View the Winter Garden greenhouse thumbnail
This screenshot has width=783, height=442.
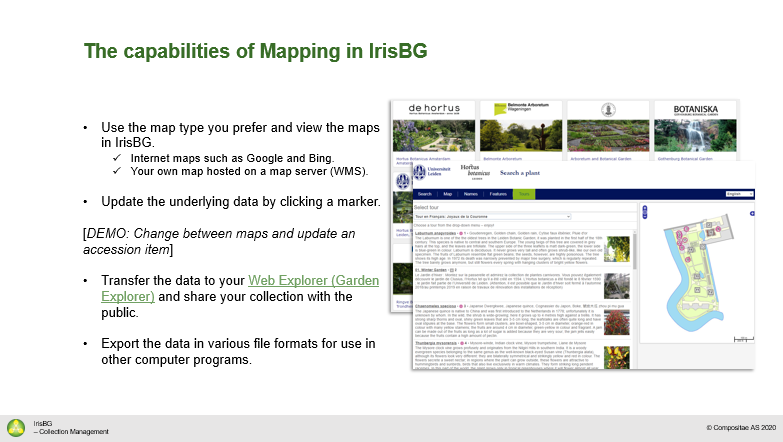[x=617, y=286]
